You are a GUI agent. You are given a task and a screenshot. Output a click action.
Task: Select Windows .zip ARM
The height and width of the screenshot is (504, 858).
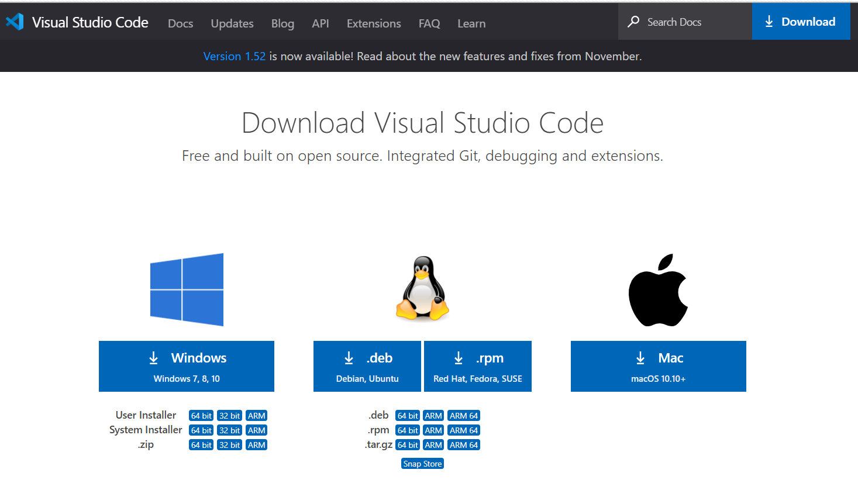point(257,445)
